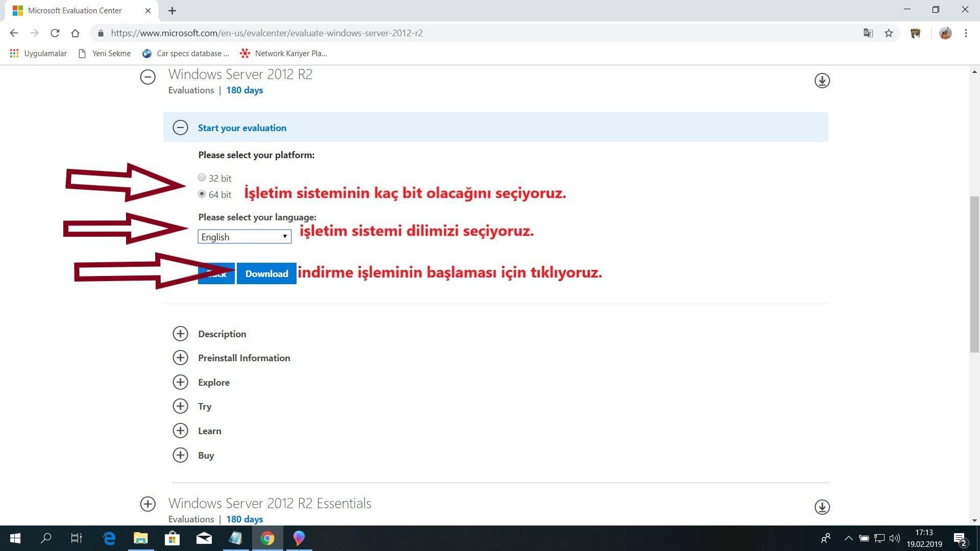Open Microsoft Store from the taskbar
Viewport: 980px width, 551px height.
point(172,538)
